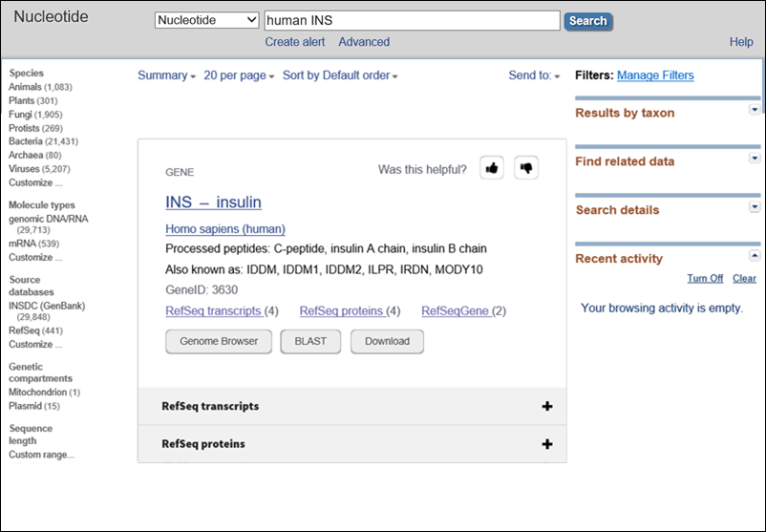Image resolution: width=766 pixels, height=532 pixels.
Task: Open the 20 per page dropdown
Action: [x=239, y=75]
